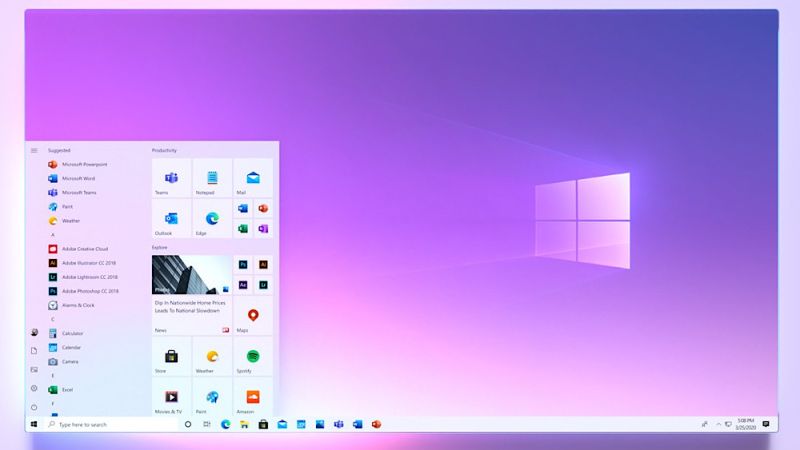This screenshot has height=450, width=800.
Task: Open Photos from the taskbar
Action: pyautogui.click(x=320, y=424)
